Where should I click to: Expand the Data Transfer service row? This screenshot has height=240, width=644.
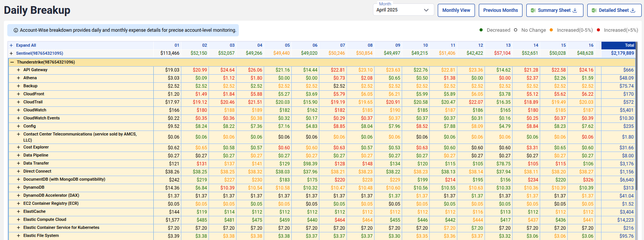point(18,163)
